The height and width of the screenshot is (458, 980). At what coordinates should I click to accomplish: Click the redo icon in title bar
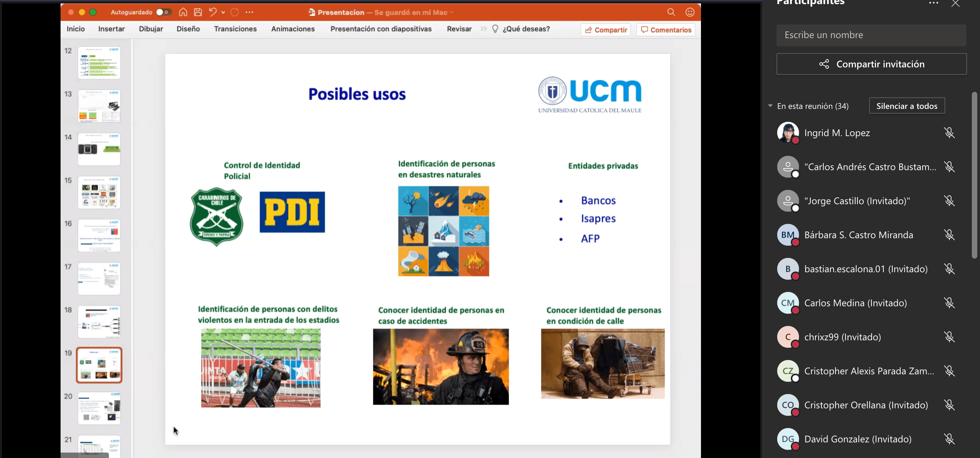pos(235,12)
